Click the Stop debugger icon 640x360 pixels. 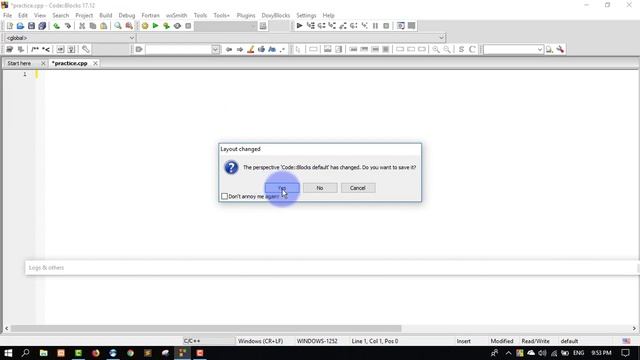pyautogui.click(x=386, y=26)
